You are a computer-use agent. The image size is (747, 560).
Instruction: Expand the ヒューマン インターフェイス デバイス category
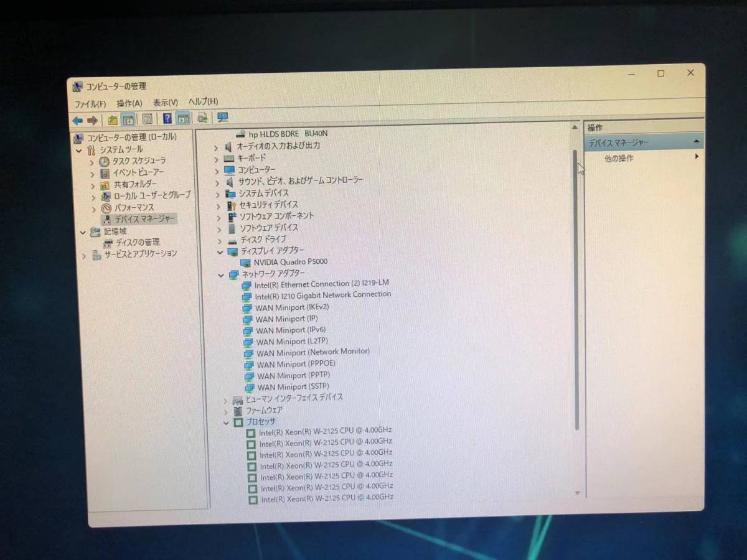[225, 400]
